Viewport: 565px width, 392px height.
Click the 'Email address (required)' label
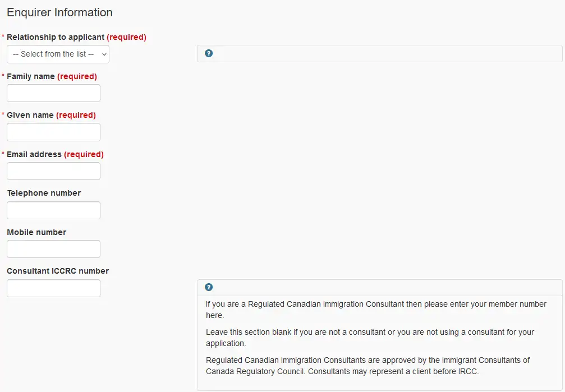55,154
